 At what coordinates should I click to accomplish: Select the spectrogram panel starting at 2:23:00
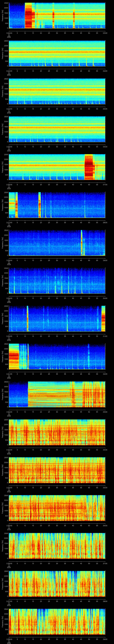pyautogui.click(x=57, y=53)
